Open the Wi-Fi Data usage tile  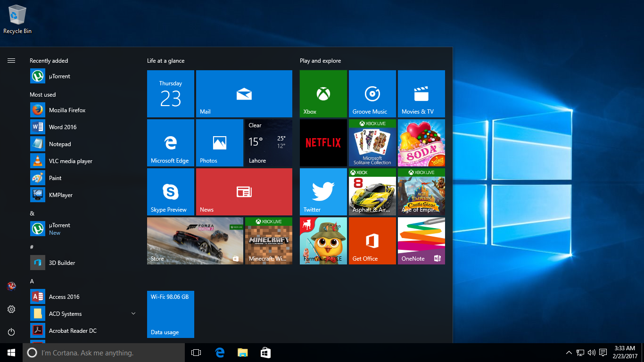[x=171, y=314]
